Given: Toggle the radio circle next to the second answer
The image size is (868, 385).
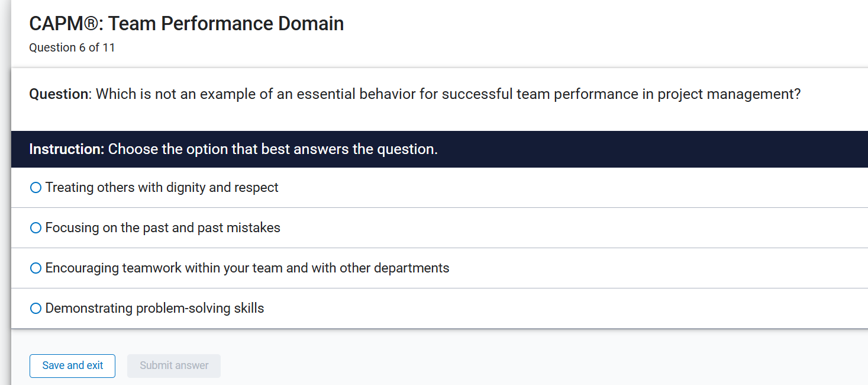Looking at the screenshot, I should coord(36,227).
